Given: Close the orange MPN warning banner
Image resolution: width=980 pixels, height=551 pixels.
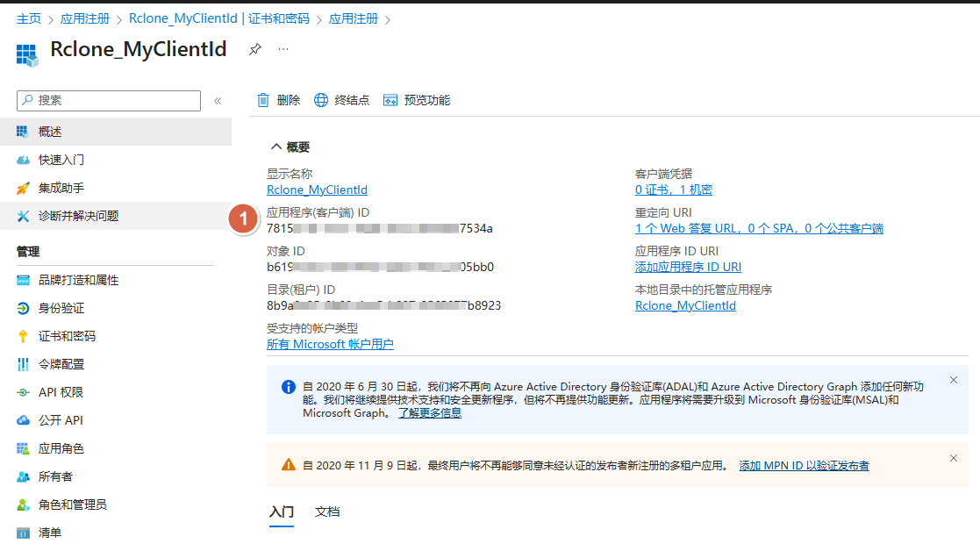Looking at the screenshot, I should click(954, 458).
